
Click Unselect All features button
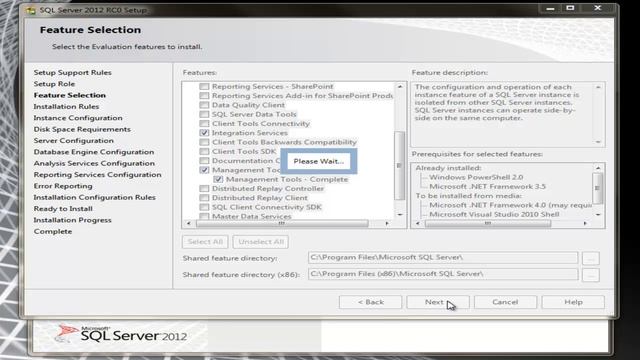tap(261, 242)
